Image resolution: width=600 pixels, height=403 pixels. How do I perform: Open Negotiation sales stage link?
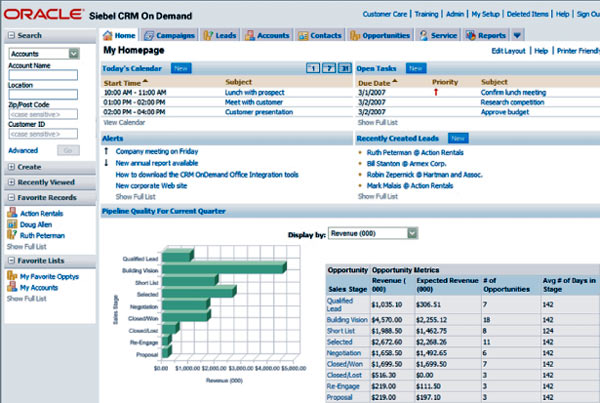coord(344,353)
